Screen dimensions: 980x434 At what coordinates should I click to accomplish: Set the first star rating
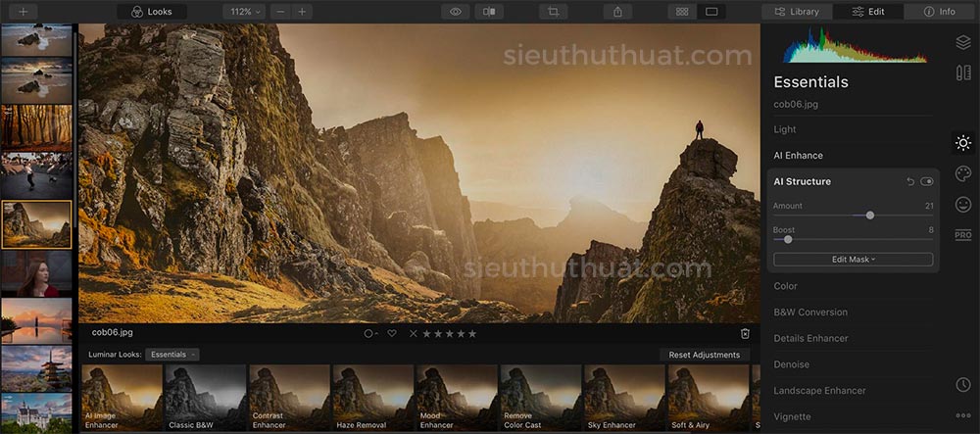point(427,333)
